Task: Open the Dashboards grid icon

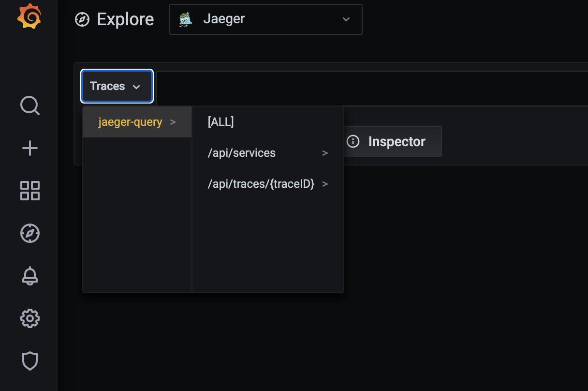Action: point(30,191)
